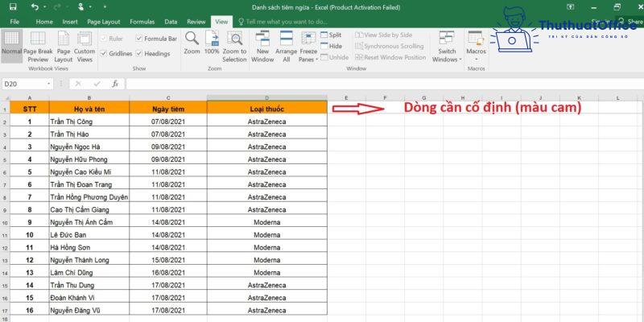Expand the Freeze Panes dropdown

coord(309,47)
